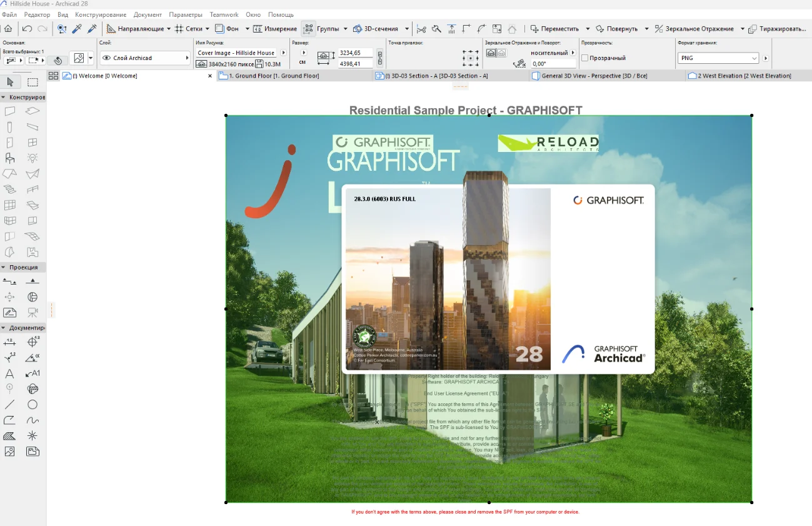Collapse the Документирование toolbox section

point(3,328)
